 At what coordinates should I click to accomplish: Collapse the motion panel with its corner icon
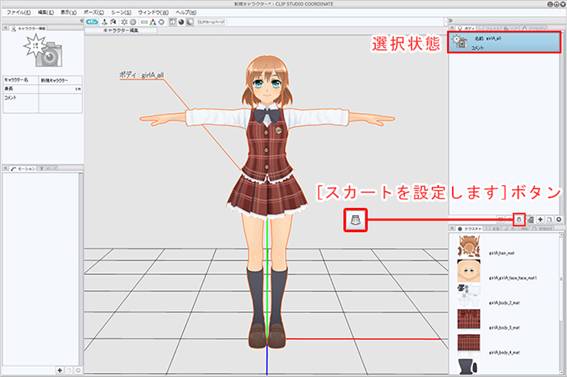[x=5, y=168]
